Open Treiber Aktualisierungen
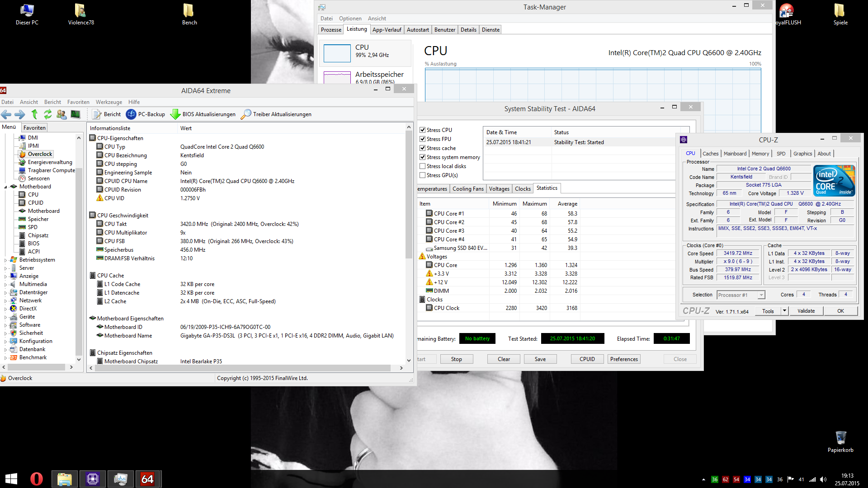868x488 pixels. (x=276, y=114)
